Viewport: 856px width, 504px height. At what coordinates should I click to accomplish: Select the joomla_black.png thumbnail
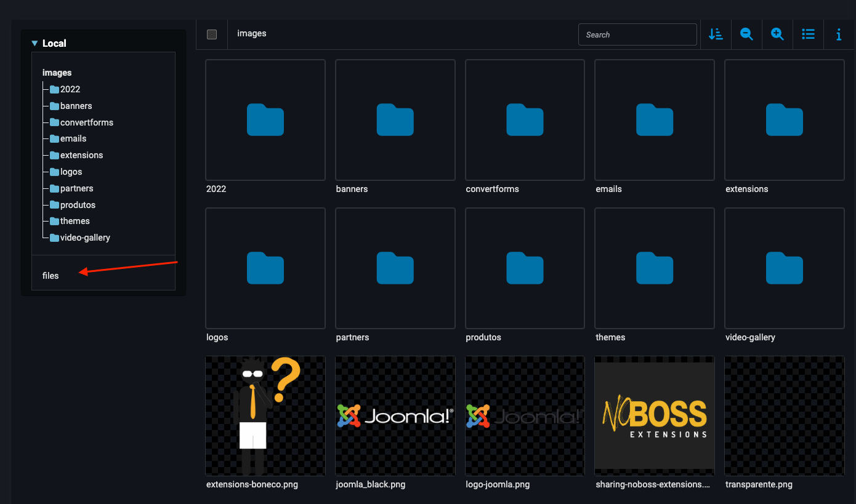tap(395, 416)
